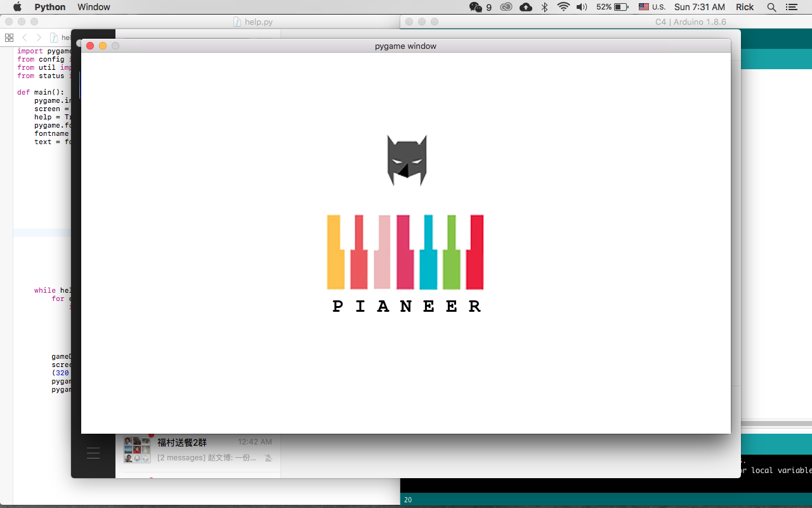The height and width of the screenshot is (508, 812).
Task: Click the Sun 7:31 AM clock
Action: 700,7
